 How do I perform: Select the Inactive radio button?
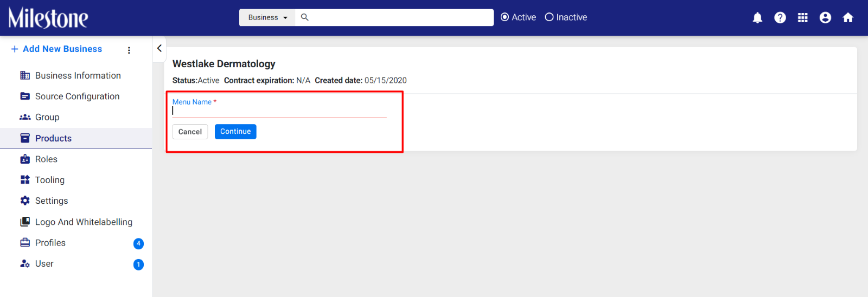pyautogui.click(x=549, y=17)
